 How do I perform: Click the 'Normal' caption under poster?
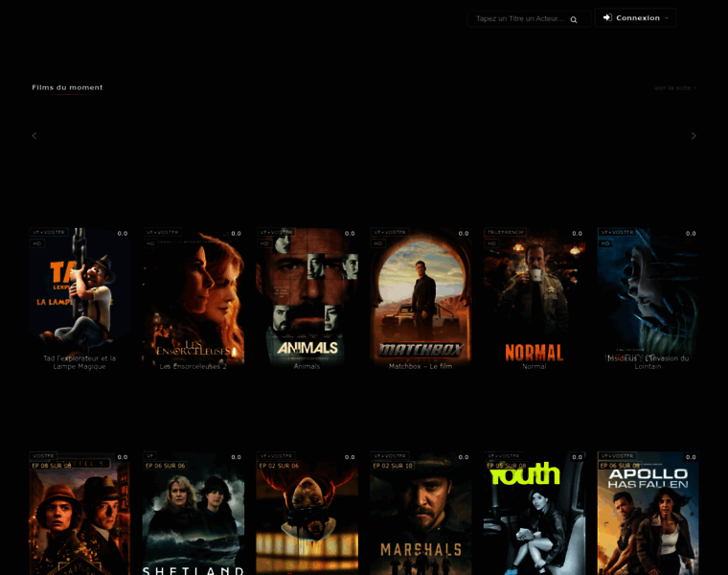(x=535, y=366)
